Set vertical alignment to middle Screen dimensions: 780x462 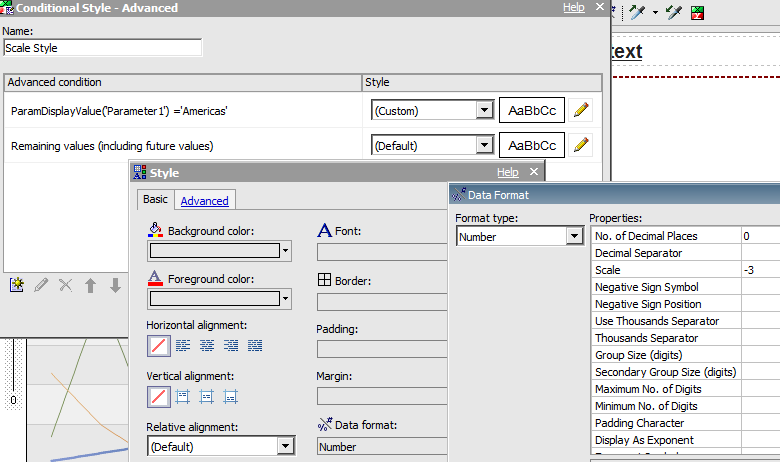(x=206, y=397)
